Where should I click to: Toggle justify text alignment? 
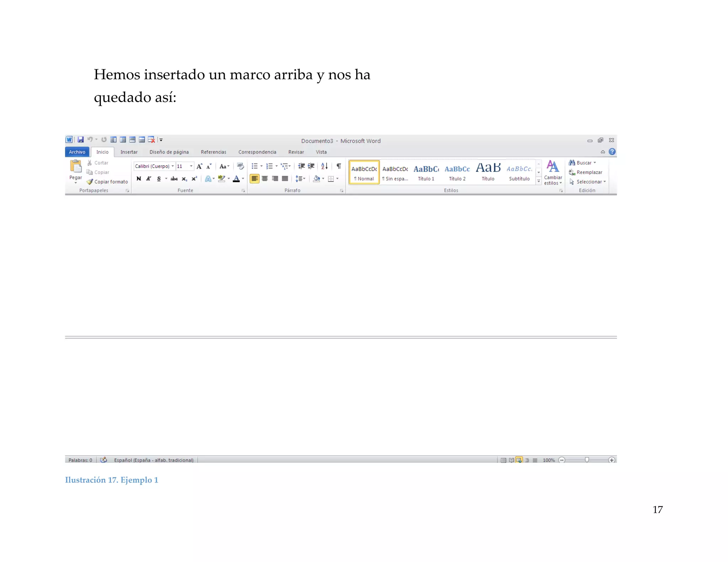[x=285, y=179]
